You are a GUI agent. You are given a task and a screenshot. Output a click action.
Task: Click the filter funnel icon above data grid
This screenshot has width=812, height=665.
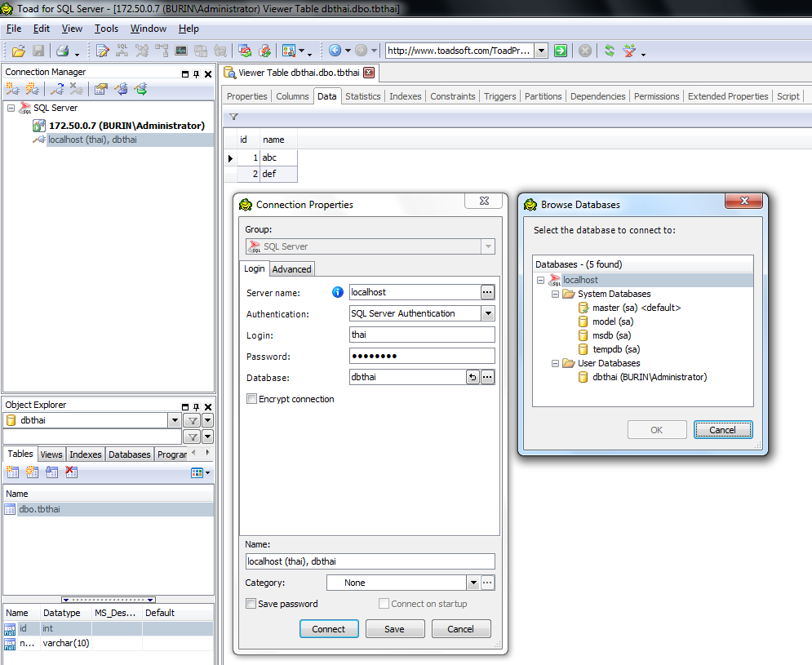[234, 117]
